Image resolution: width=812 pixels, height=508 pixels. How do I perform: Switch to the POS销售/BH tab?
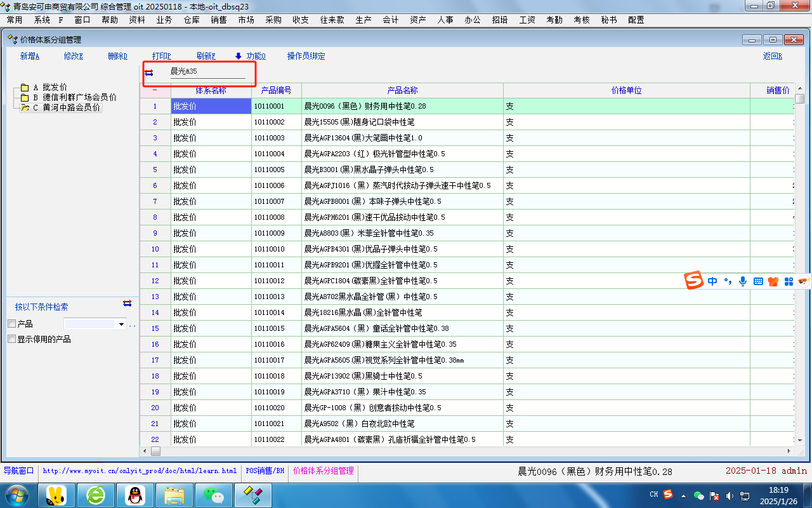click(265, 471)
